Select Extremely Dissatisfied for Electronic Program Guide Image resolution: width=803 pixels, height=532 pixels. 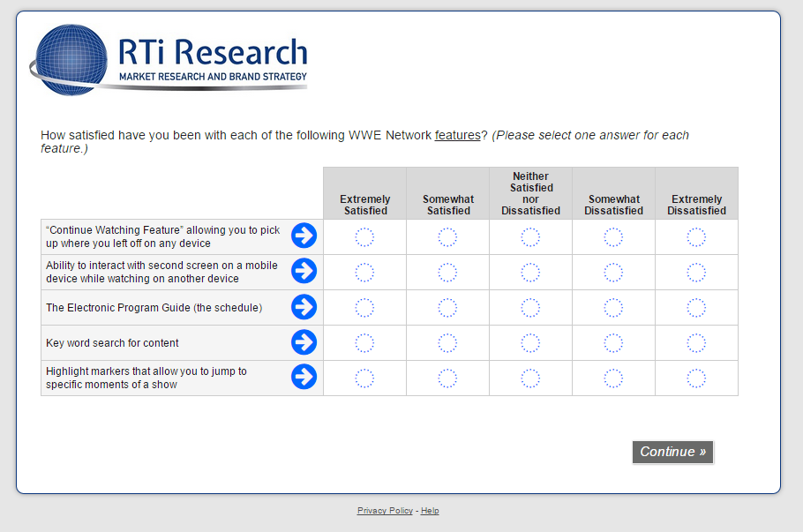pos(696,308)
